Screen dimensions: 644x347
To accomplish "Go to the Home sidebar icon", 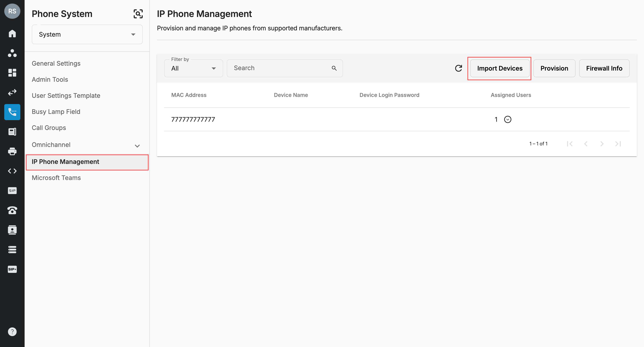I will tap(12, 33).
